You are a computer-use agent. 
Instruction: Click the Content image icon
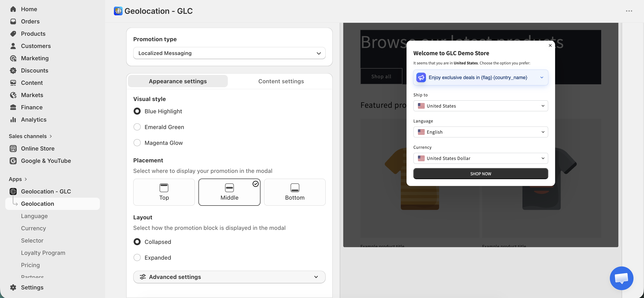(x=13, y=83)
